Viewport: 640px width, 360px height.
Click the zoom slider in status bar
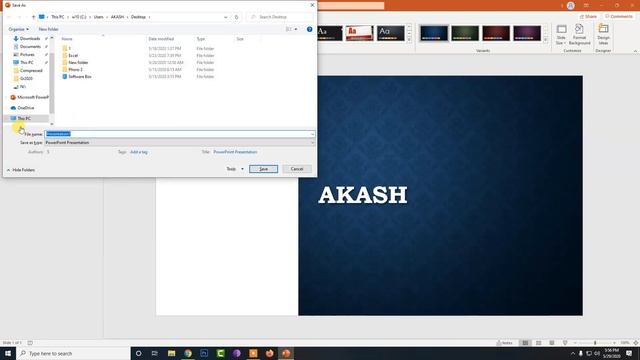pyautogui.click(x=595, y=343)
